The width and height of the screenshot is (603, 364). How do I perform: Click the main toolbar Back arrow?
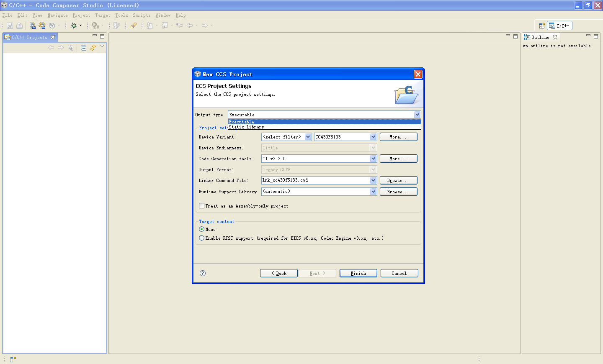(190, 26)
